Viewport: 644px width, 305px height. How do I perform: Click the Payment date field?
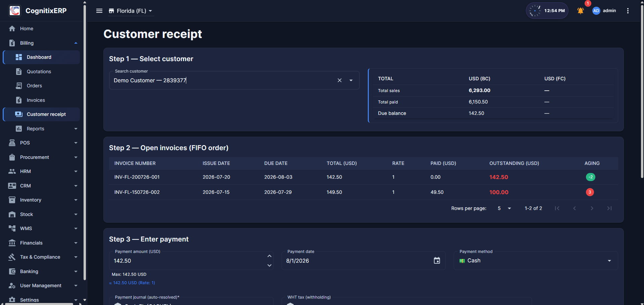[363, 261]
